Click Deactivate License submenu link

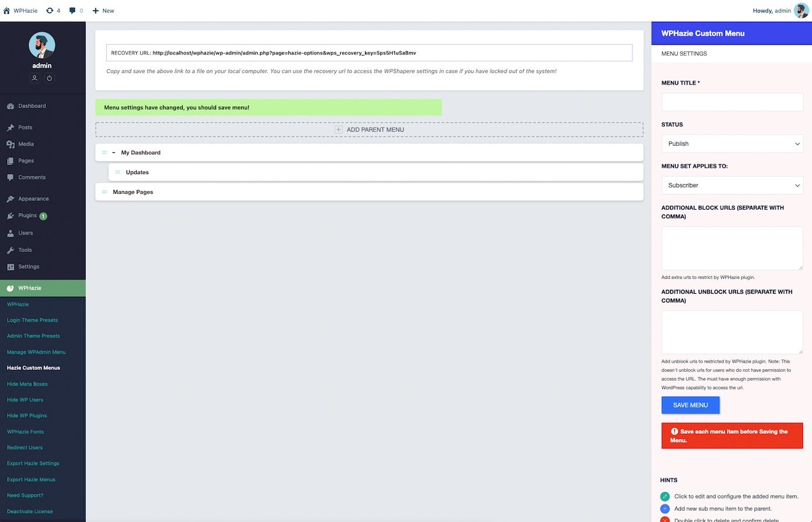30,511
